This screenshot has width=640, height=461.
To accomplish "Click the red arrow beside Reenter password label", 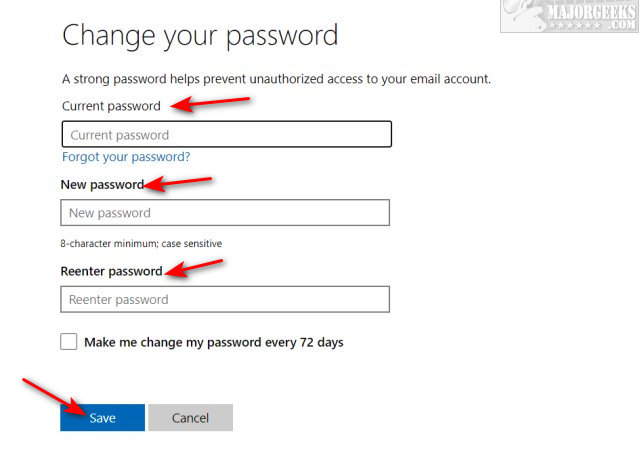I will [194, 268].
